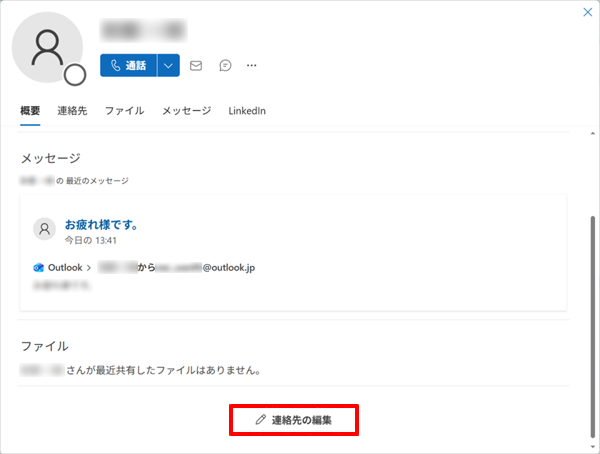
Task: Open chat with the speech bubble icon
Action: point(225,65)
